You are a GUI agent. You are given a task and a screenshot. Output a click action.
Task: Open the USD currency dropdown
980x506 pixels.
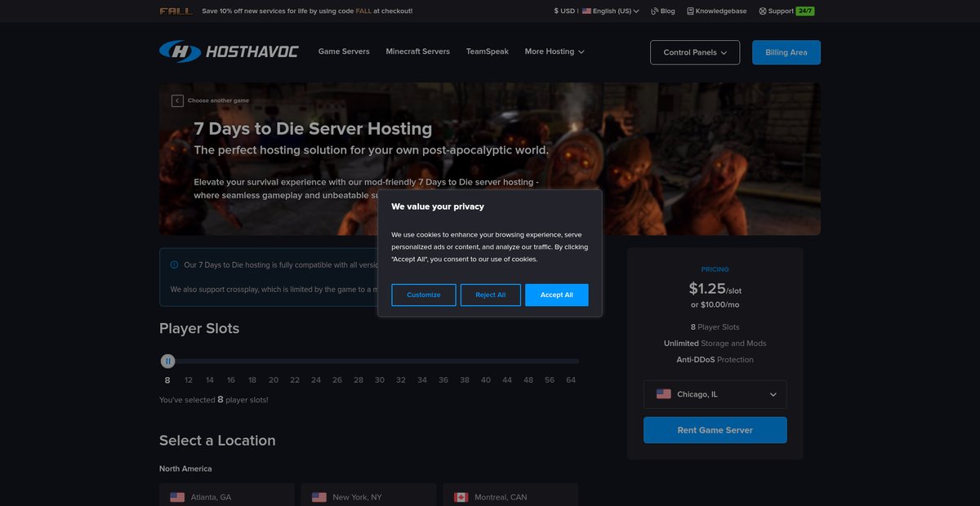point(566,11)
